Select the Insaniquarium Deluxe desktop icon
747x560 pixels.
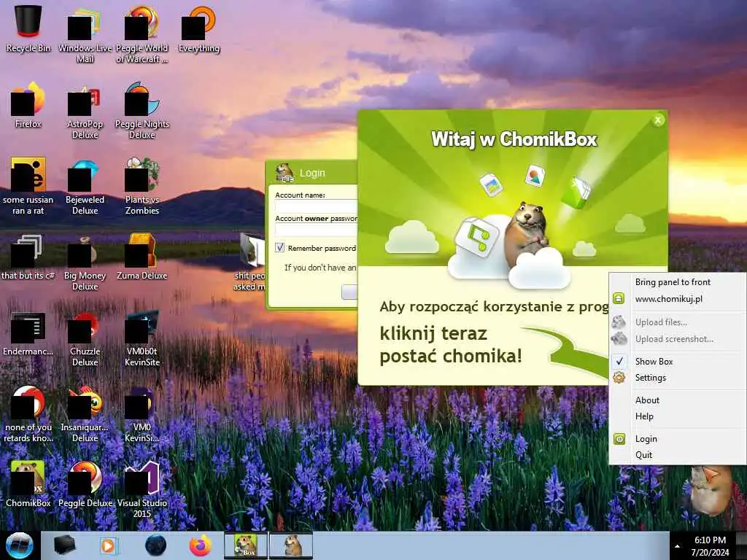[x=85, y=413]
